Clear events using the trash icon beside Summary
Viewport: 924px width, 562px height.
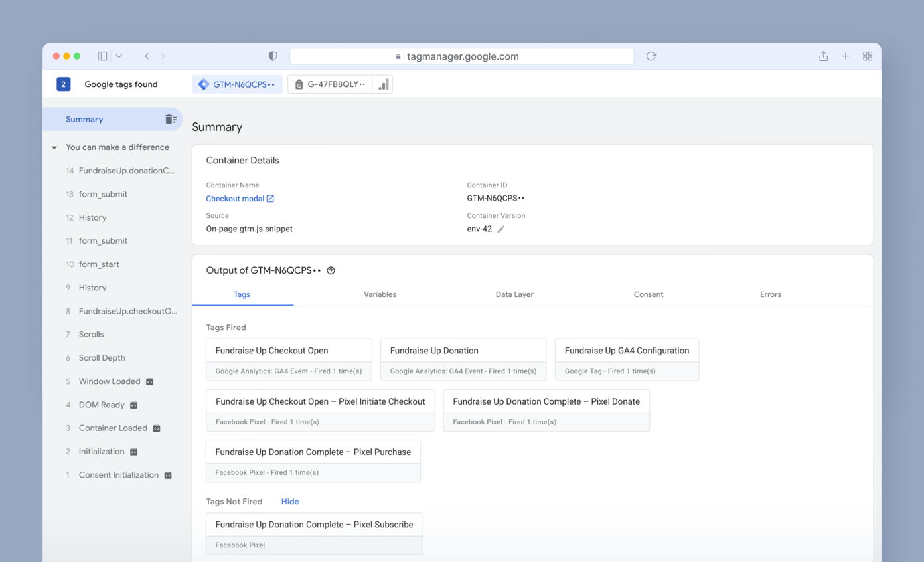171,119
